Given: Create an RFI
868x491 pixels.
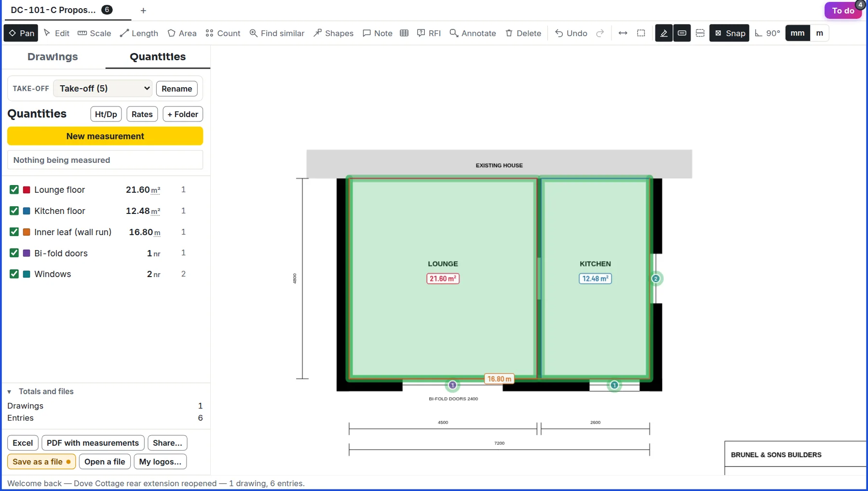Looking at the screenshot, I should coord(429,33).
